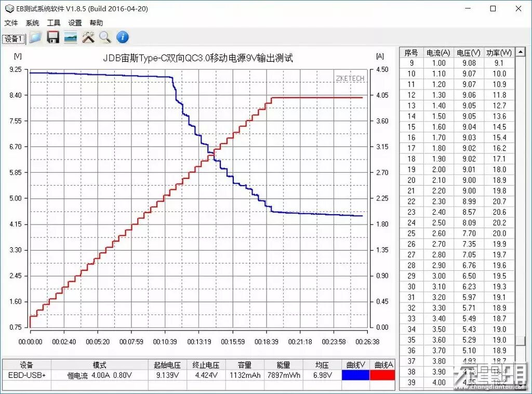Click the 恒电流 4.00A 0.80V mode cell

click(x=100, y=375)
